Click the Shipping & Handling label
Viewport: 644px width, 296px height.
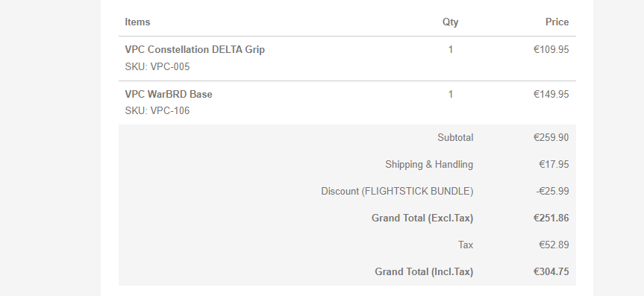click(429, 165)
